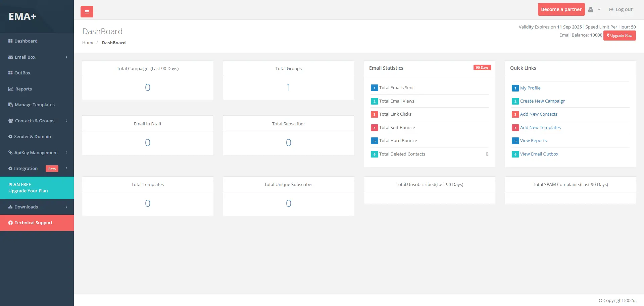
Task: Click the Manage Templates icon in sidebar
Action: coord(10,105)
